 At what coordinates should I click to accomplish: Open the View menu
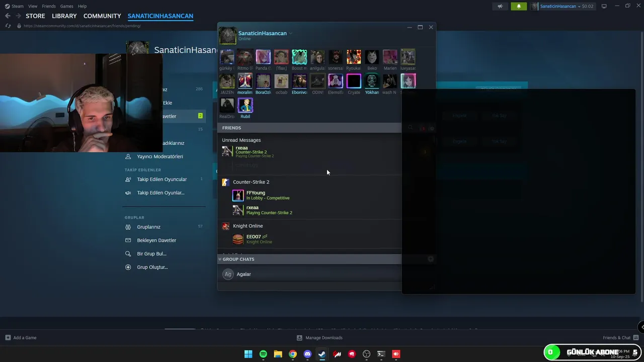33,6
